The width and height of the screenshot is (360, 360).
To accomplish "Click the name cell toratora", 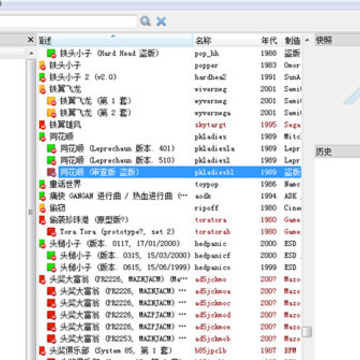I will tap(210, 220).
